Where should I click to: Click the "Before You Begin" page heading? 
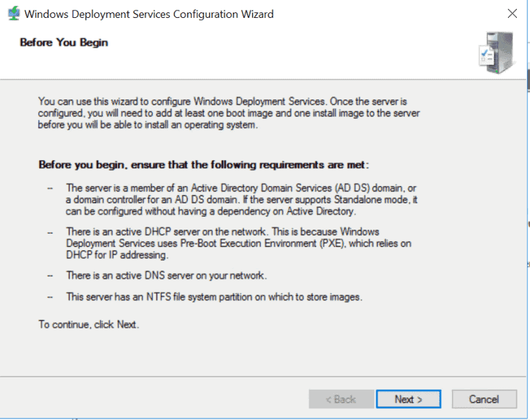pyautogui.click(x=63, y=43)
